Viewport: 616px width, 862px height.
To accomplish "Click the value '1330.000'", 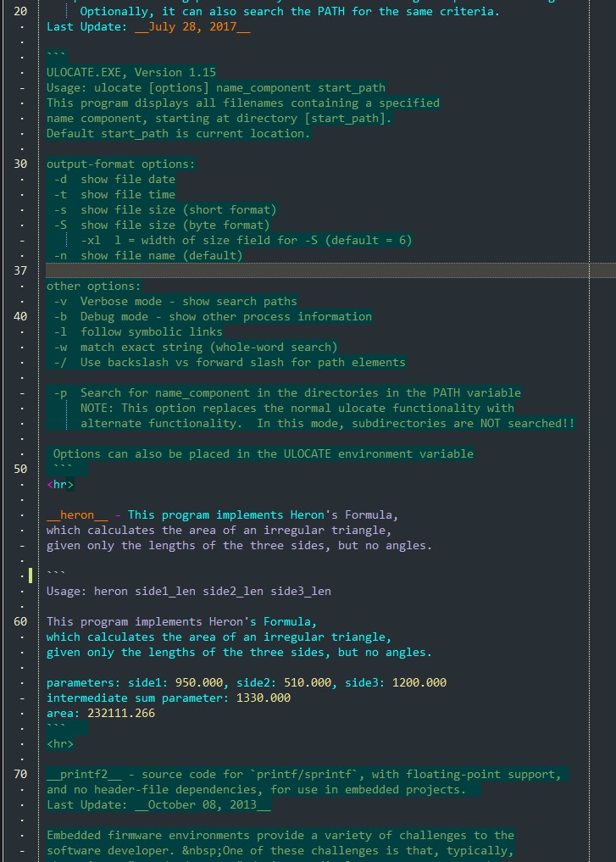I will (264, 698).
